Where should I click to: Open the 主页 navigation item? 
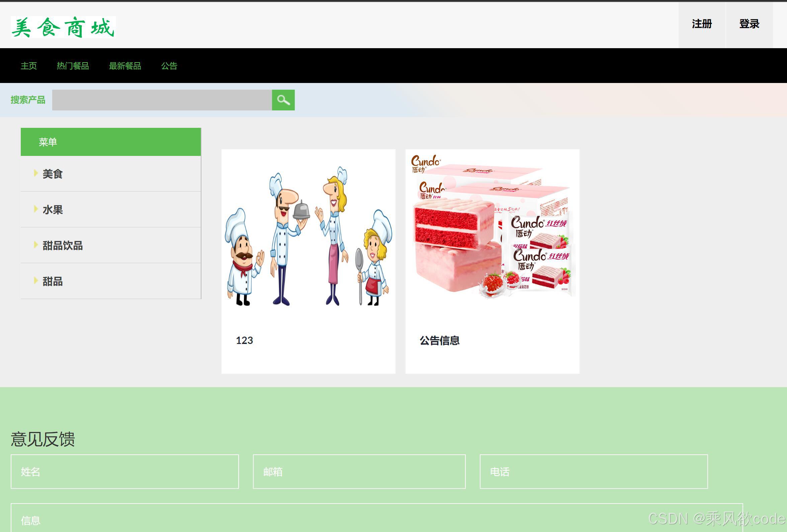(29, 66)
